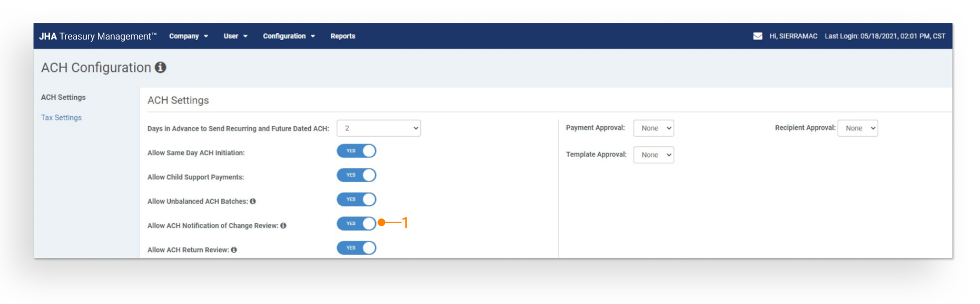This screenshot has width=980, height=304.
Task: Click info icon for Unbalanced ACH Batches
Action: [x=253, y=201]
